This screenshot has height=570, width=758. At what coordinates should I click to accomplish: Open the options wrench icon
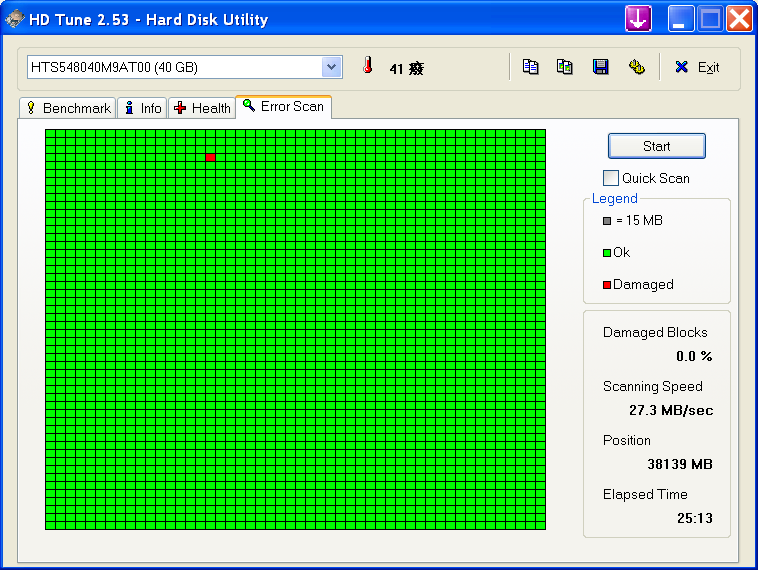pos(636,67)
